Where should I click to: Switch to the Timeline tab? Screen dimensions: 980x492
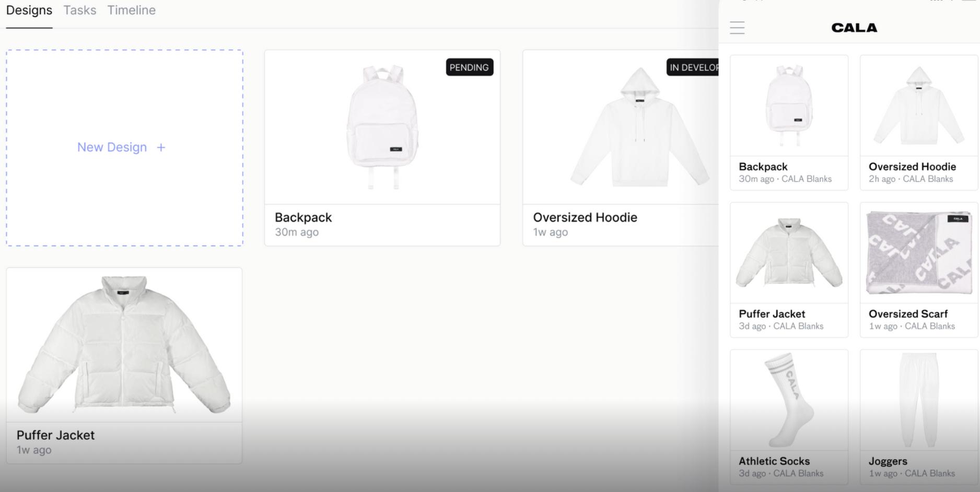(132, 10)
